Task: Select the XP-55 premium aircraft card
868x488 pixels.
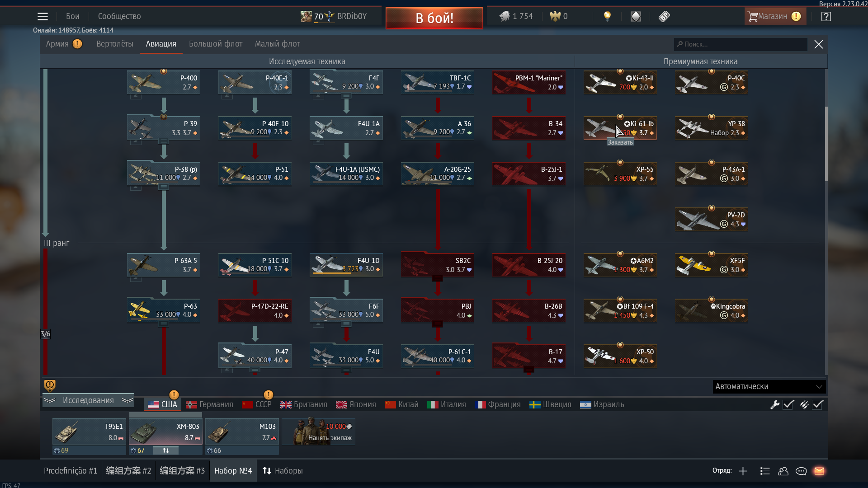Action: [620, 174]
